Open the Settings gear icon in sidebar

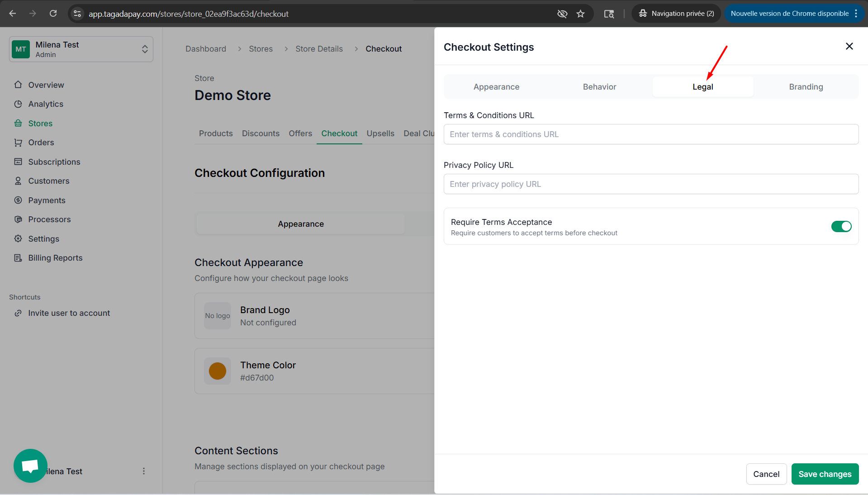(x=18, y=238)
